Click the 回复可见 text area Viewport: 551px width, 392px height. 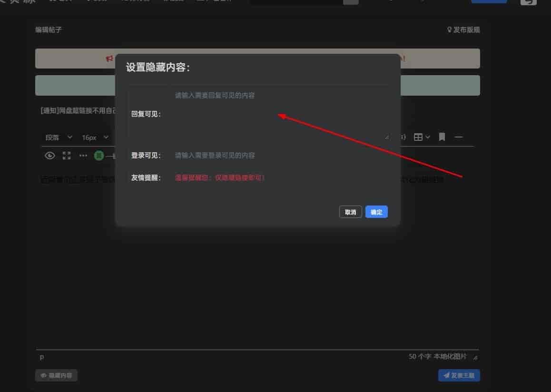tap(281, 114)
